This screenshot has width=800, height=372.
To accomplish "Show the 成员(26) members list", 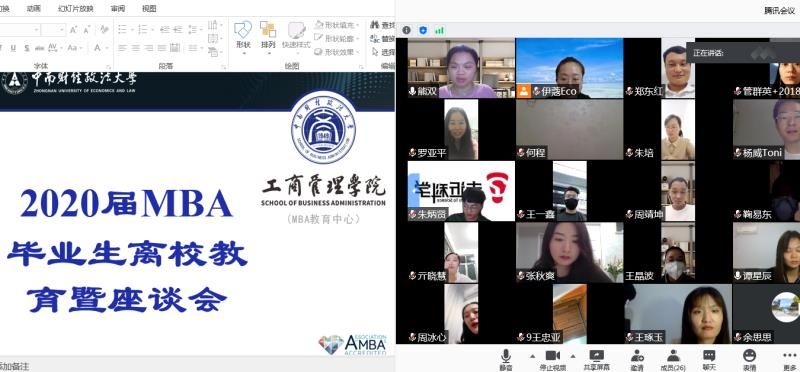I will coord(673,359).
